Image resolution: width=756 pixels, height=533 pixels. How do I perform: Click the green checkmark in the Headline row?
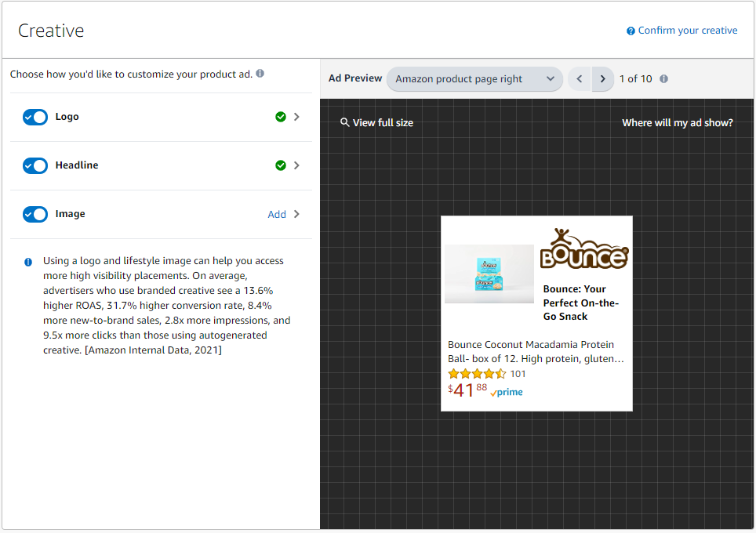[x=281, y=166]
